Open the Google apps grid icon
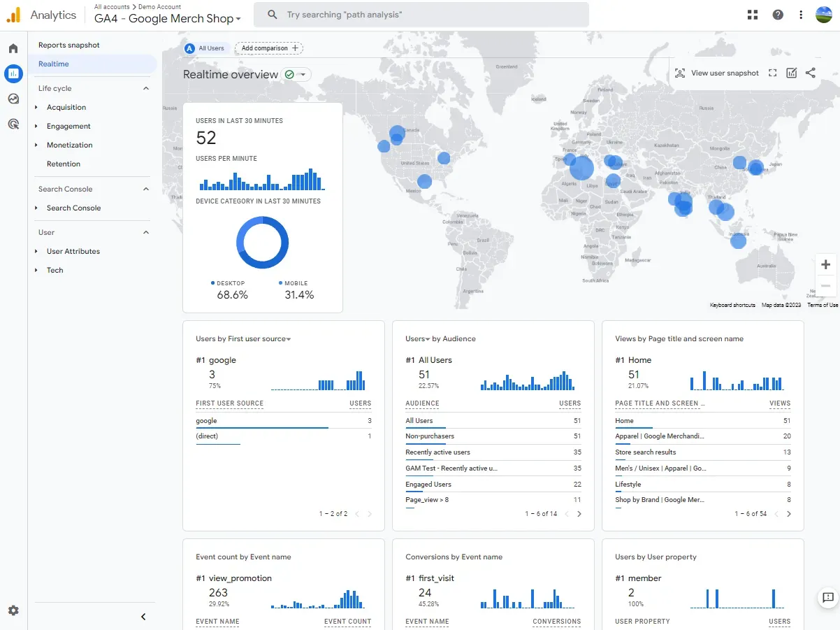Viewport: 840px width, 630px height. click(753, 15)
